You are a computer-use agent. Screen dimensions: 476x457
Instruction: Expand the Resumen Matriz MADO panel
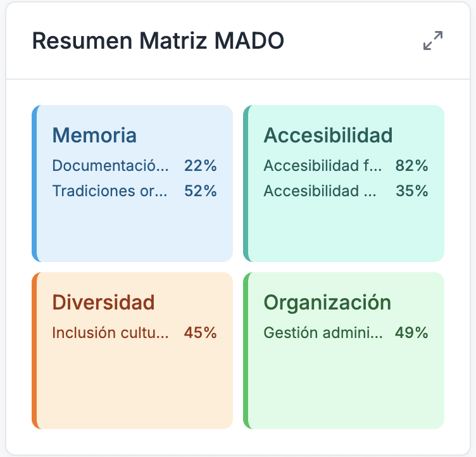[x=433, y=41]
